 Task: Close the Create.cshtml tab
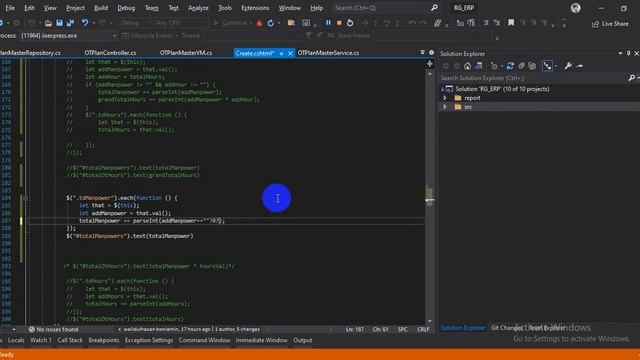pyautogui.click(x=290, y=53)
